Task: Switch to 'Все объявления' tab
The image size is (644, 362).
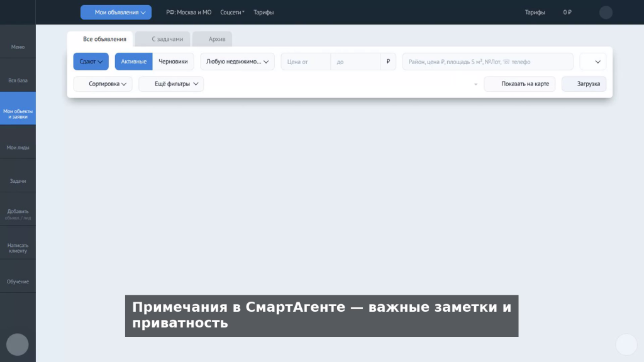Action: 100,39
